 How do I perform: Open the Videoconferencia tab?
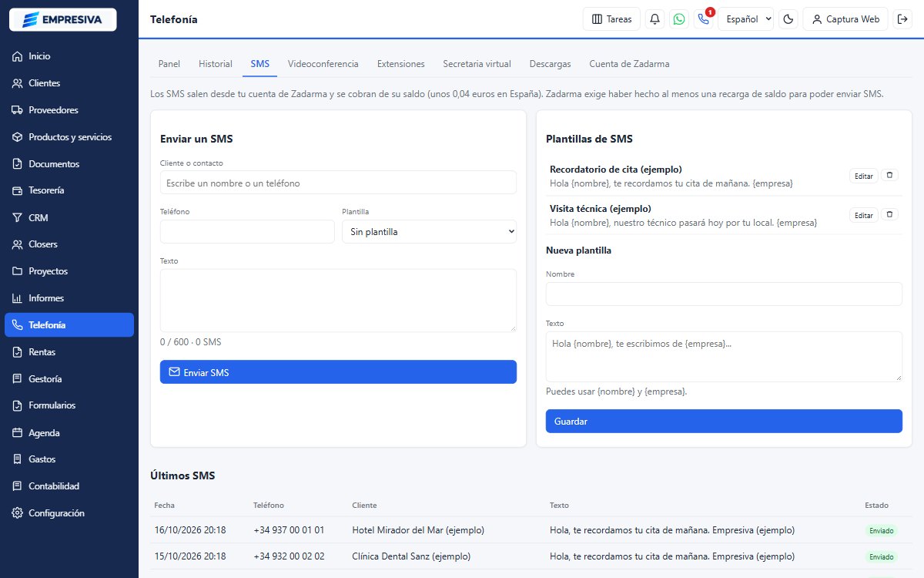point(323,64)
